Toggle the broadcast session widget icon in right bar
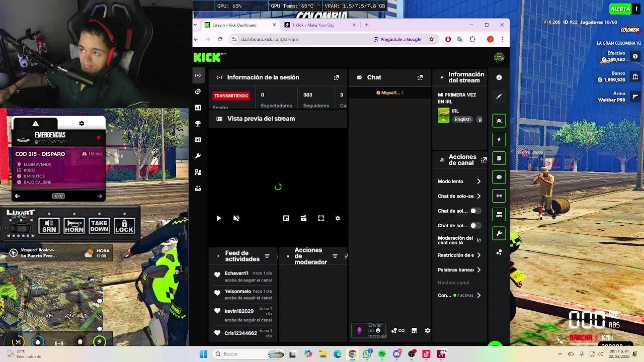 tap(499, 196)
